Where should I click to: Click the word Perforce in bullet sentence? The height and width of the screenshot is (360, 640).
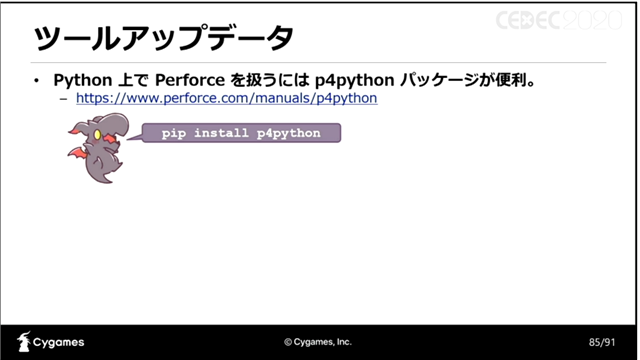point(190,80)
